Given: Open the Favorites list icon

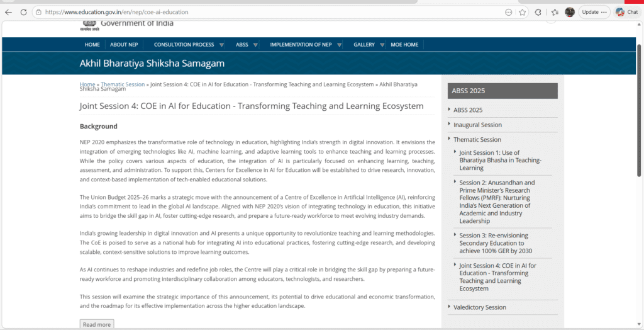Looking at the screenshot, I should pyautogui.click(x=555, y=12).
